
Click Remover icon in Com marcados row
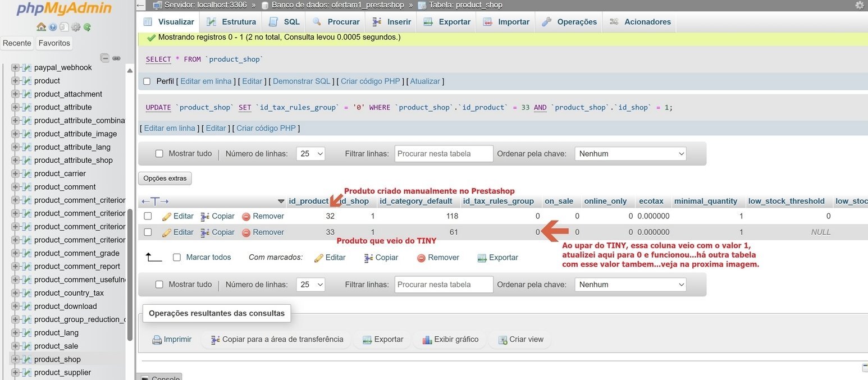pos(421,258)
